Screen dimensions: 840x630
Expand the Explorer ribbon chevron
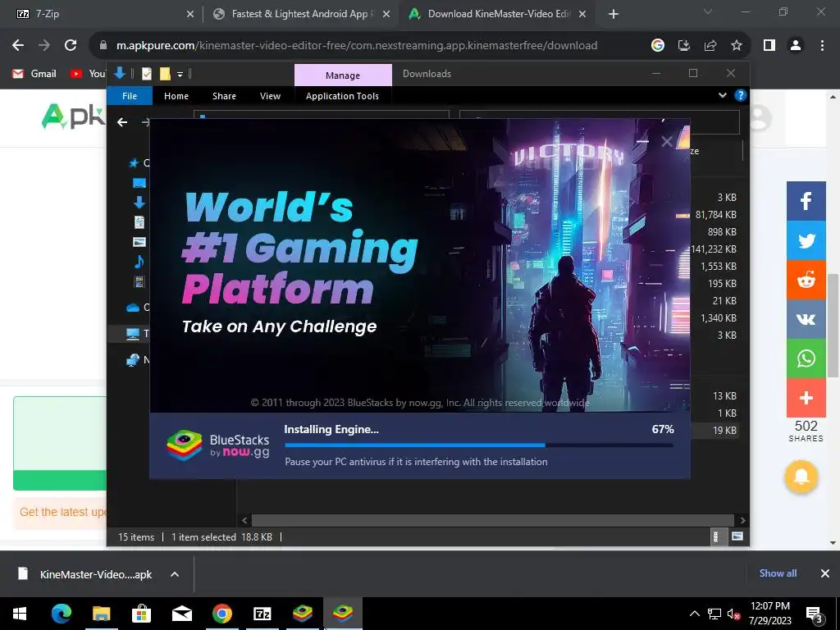tap(723, 95)
